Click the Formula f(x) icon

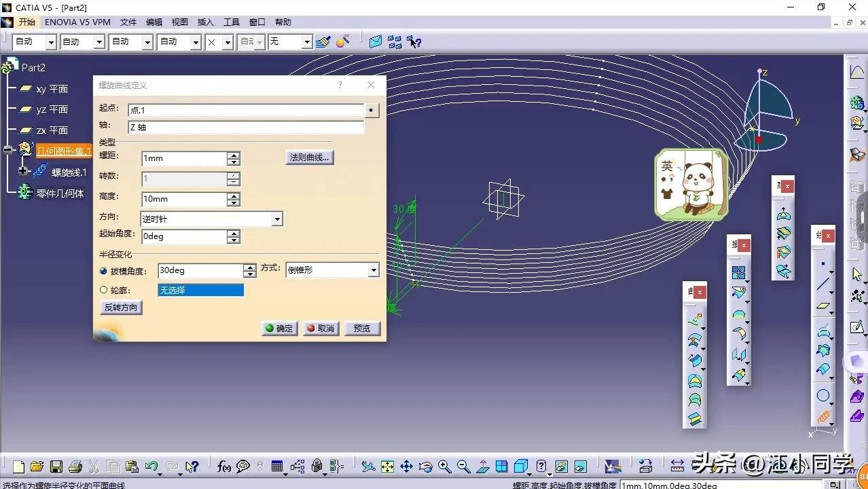coord(223,467)
